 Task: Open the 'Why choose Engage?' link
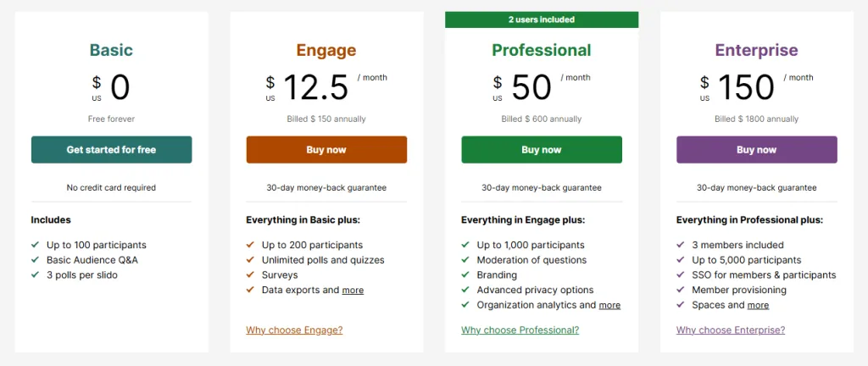(x=294, y=330)
